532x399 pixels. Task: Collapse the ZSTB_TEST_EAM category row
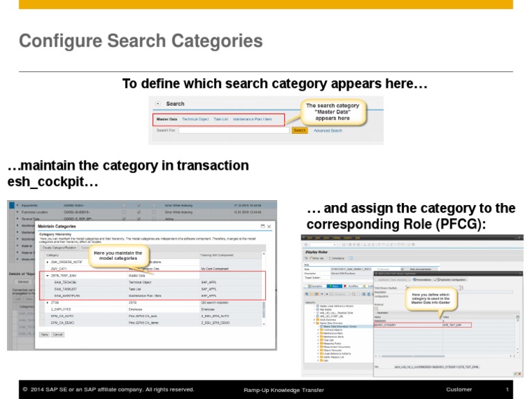(x=48, y=276)
